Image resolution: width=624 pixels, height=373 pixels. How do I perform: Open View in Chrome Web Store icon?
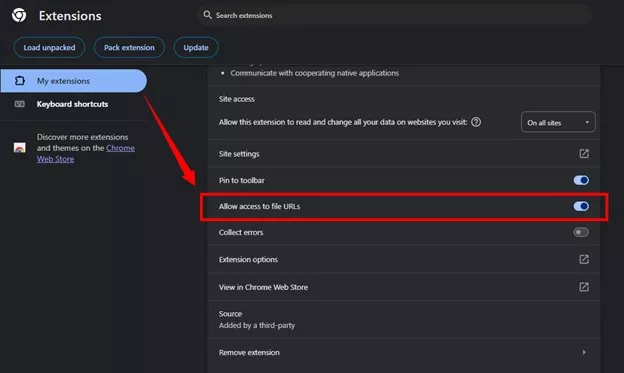[584, 287]
